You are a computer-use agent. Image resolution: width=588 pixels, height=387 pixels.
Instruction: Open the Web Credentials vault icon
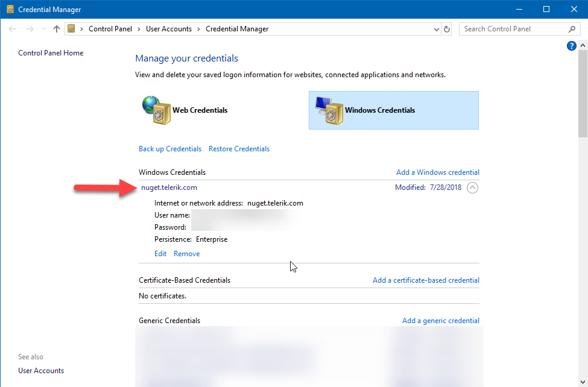coord(156,110)
